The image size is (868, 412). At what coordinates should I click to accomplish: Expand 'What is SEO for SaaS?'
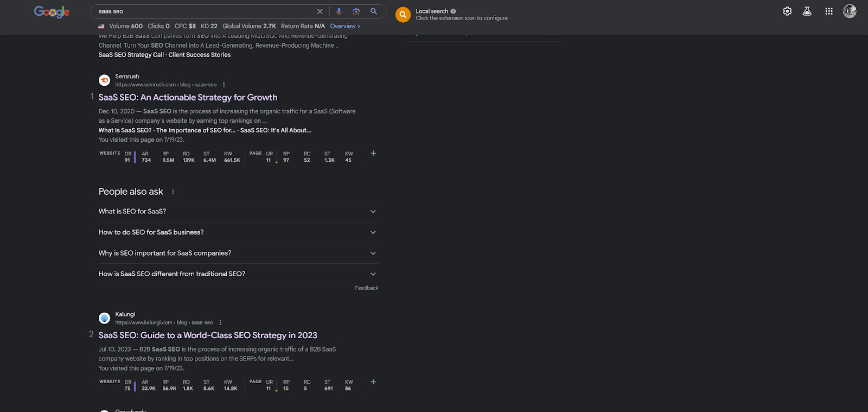coord(238,212)
